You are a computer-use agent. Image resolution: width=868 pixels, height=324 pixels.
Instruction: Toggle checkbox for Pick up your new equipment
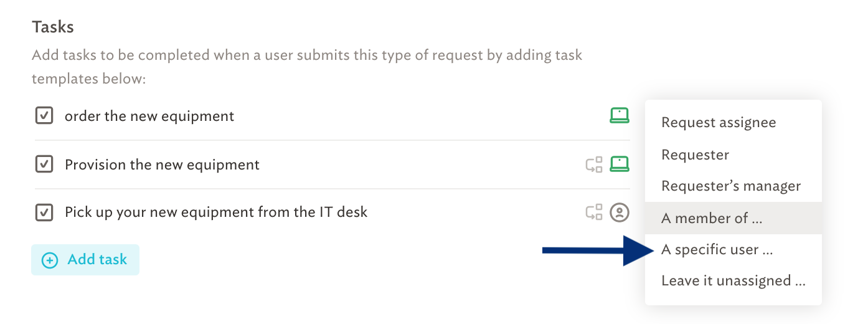[44, 212]
